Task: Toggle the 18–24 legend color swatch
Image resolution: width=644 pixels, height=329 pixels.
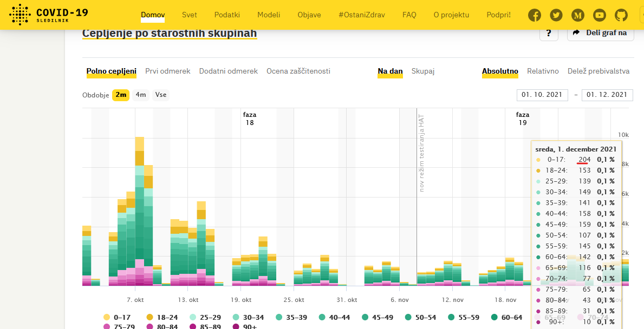Action: tap(150, 317)
